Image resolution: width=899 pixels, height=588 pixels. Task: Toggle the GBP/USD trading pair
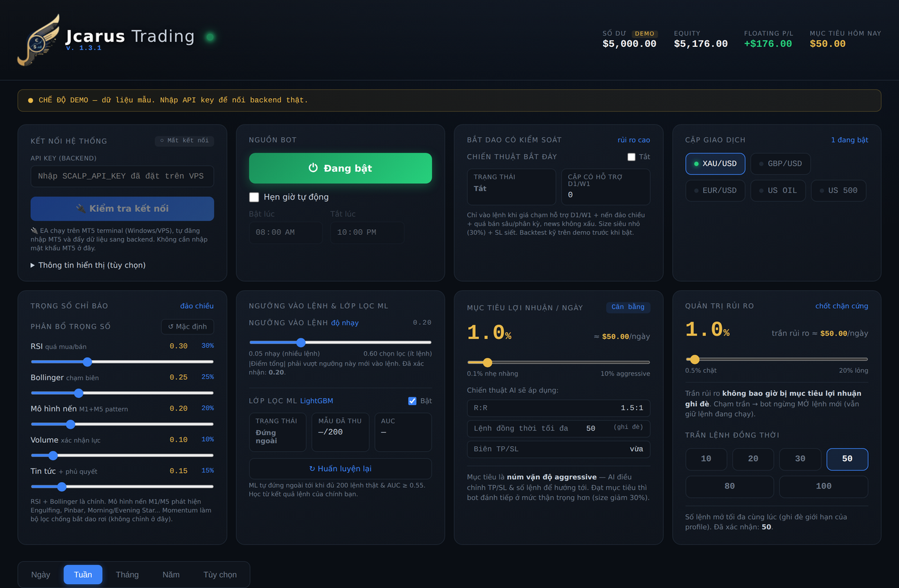point(780,164)
